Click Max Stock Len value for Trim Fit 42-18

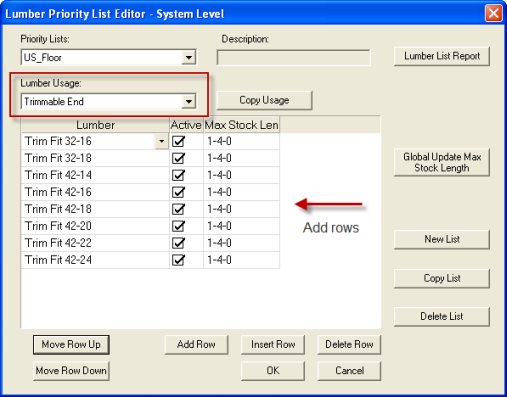pos(242,209)
